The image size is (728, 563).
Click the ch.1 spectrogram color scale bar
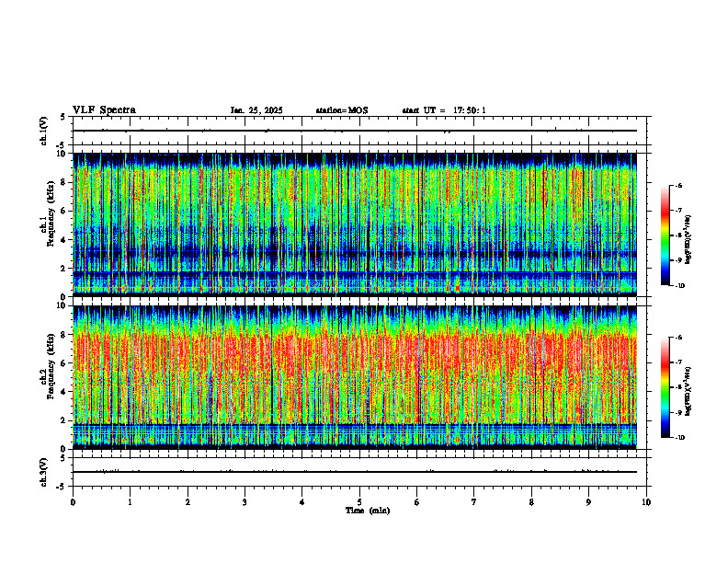click(x=665, y=236)
